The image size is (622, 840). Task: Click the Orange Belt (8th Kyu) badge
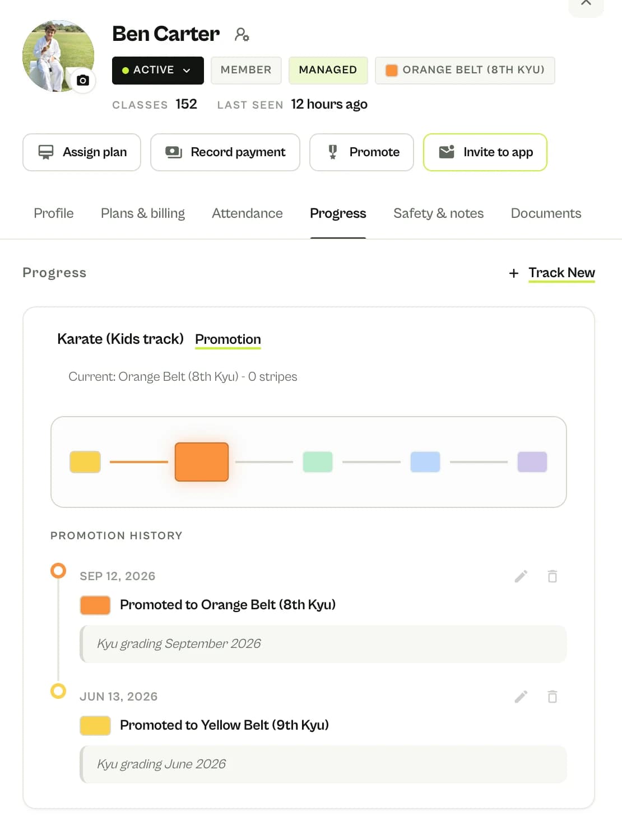click(x=465, y=71)
